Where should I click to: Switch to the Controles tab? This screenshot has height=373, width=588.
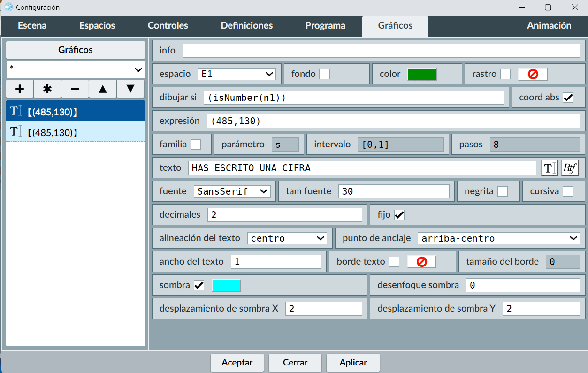point(168,26)
